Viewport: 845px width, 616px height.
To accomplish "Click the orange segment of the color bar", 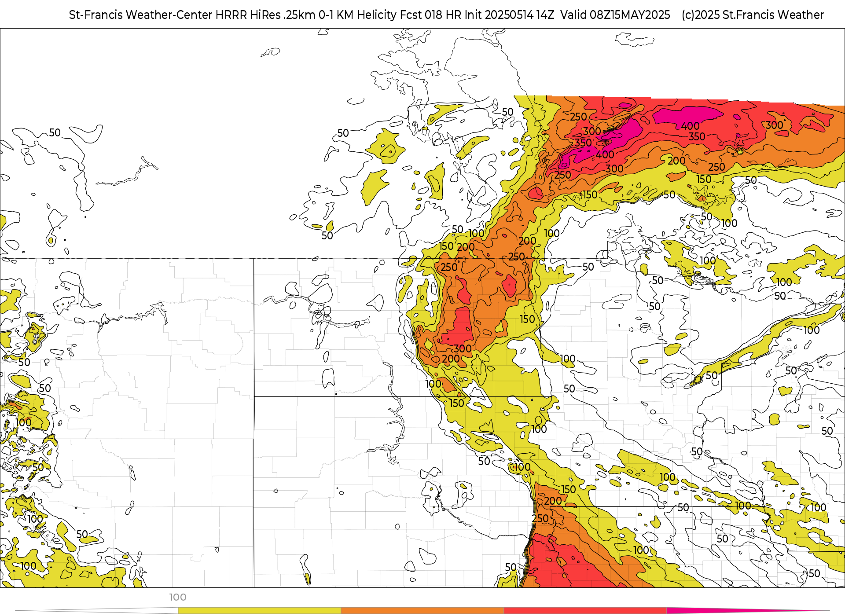I will coord(422,611).
